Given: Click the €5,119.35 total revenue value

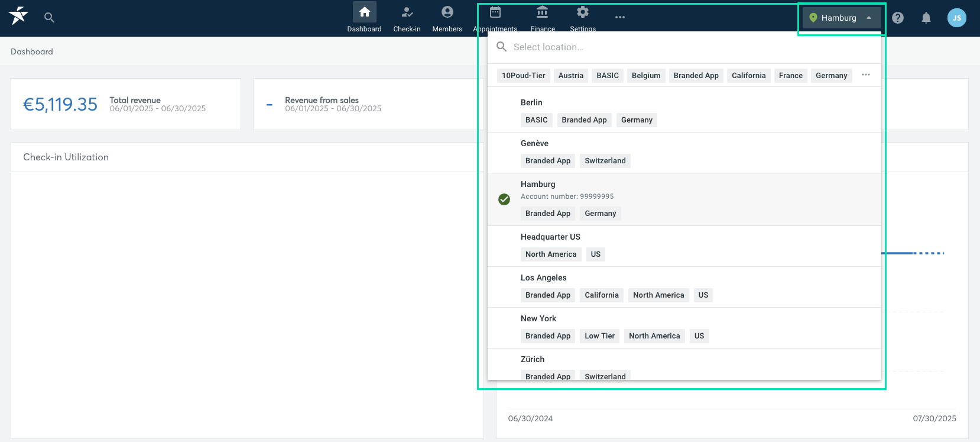Looking at the screenshot, I should pos(60,104).
